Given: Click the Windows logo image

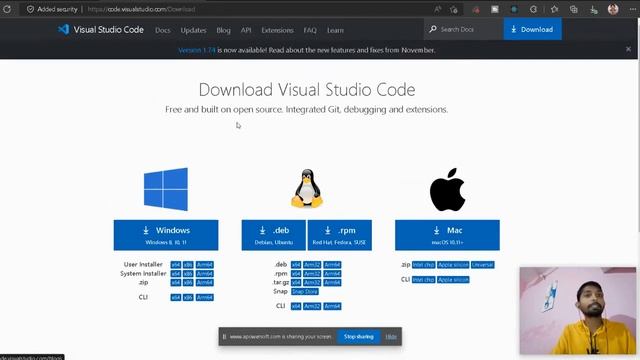Looking at the screenshot, I should [x=166, y=189].
